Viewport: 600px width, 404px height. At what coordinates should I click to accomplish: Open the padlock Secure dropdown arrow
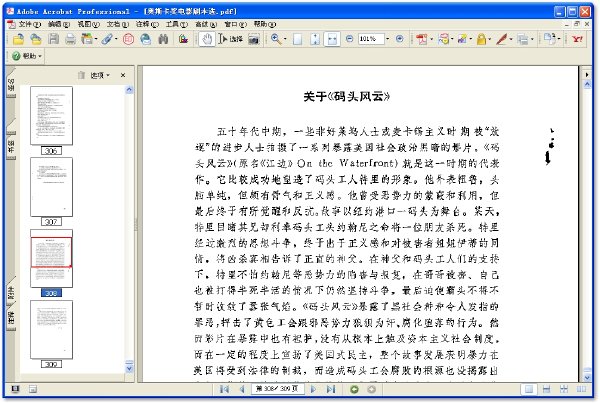(489, 39)
